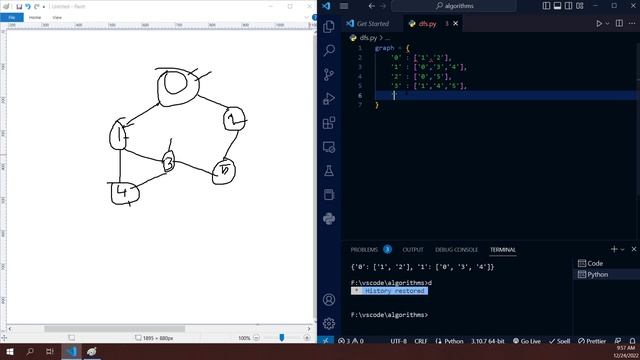Viewport: 640px width, 360px height.
Task: Expand the collapsed Paint ribbon chevron
Action: point(307,17)
